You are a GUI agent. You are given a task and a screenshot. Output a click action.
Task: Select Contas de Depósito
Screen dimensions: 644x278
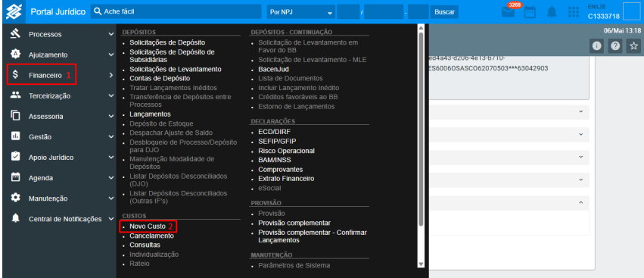160,78
